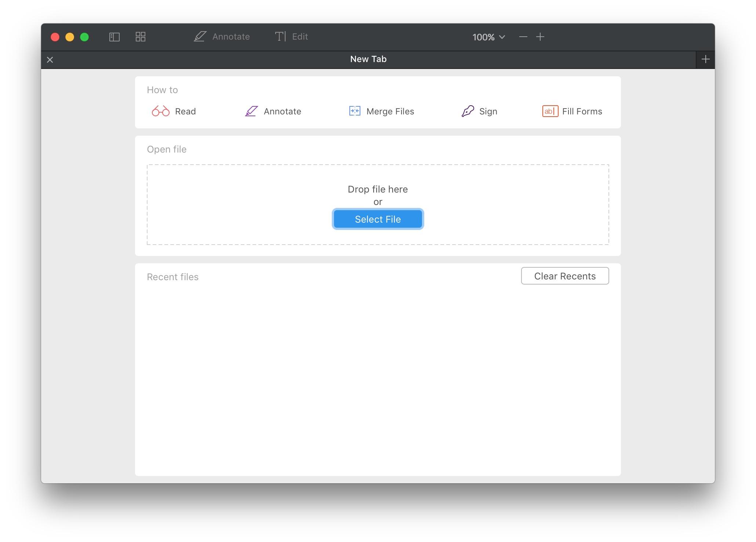This screenshot has height=542, width=756.
Task: Open the Sign fountain pen guide
Action: click(x=468, y=111)
